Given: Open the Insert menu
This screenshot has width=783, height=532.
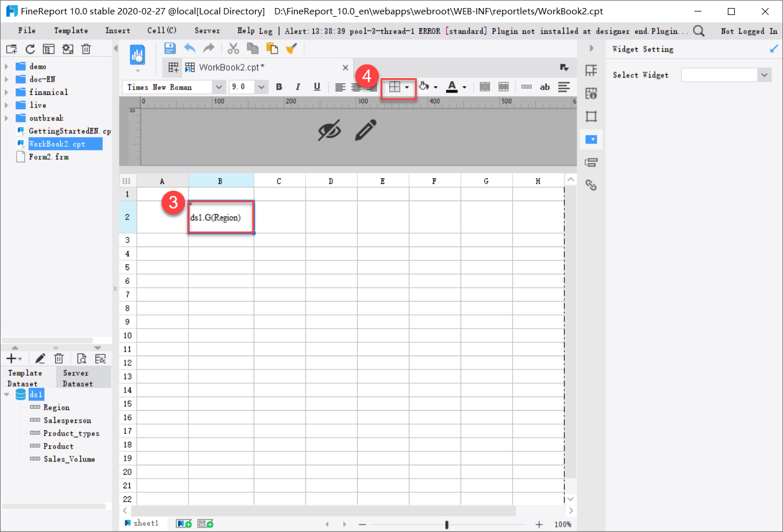Looking at the screenshot, I should click(117, 30).
